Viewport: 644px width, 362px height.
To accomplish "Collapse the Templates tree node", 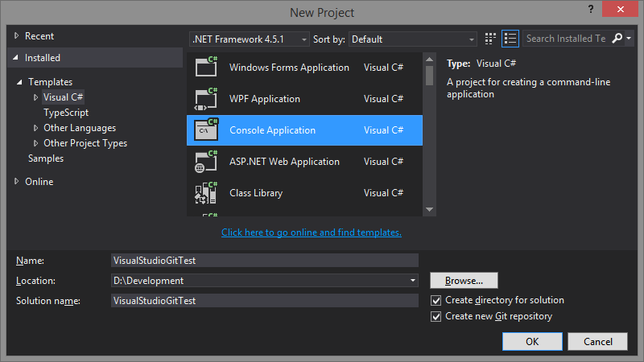I will 19,82.
